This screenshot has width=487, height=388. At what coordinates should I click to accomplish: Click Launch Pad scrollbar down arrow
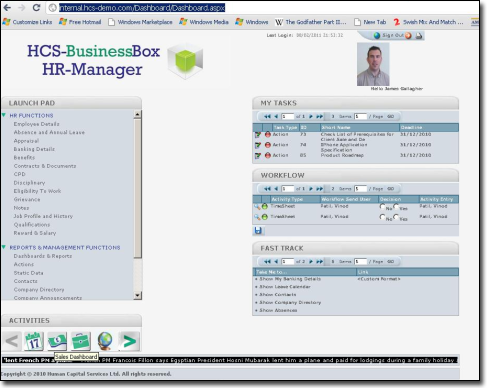(x=137, y=295)
